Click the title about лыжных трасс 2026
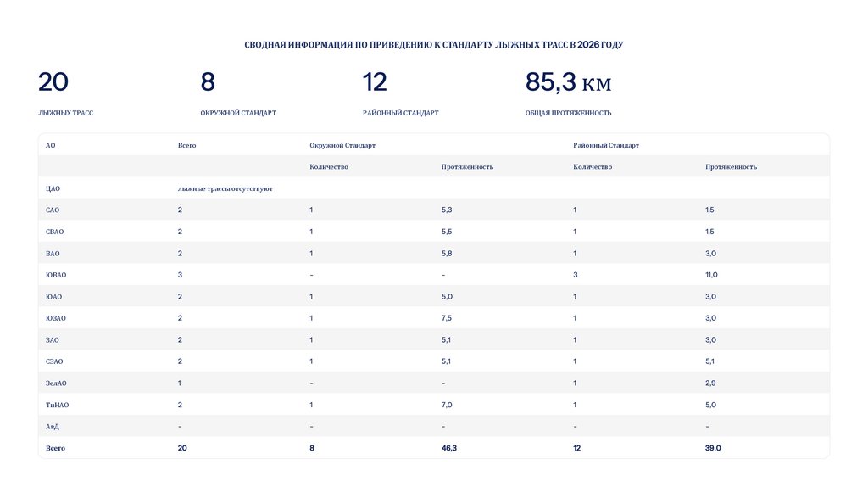 (x=434, y=44)
